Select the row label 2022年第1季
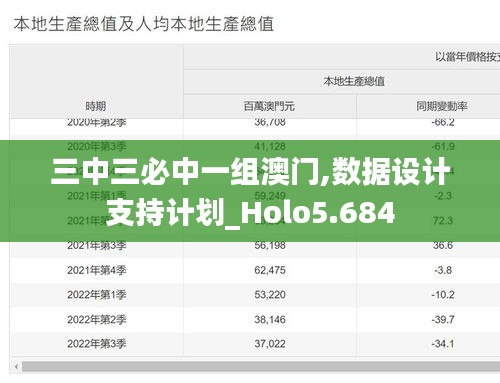The height and width of the screenshot is (383, 500). (x=97, y=295)
